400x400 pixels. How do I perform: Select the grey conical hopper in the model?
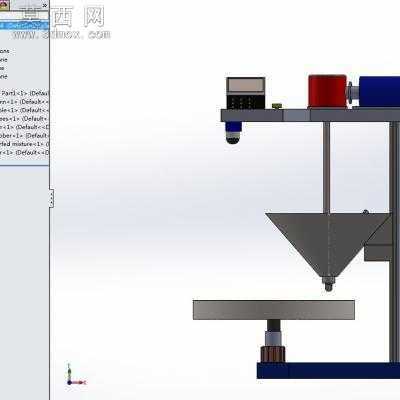[328, 244]
